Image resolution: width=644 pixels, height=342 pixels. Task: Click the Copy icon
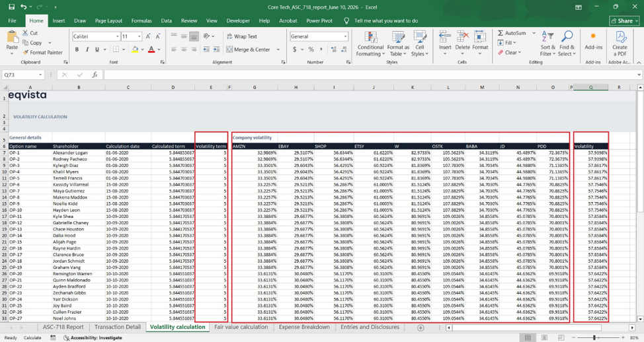pyautogui.click(x=26, y=43)
